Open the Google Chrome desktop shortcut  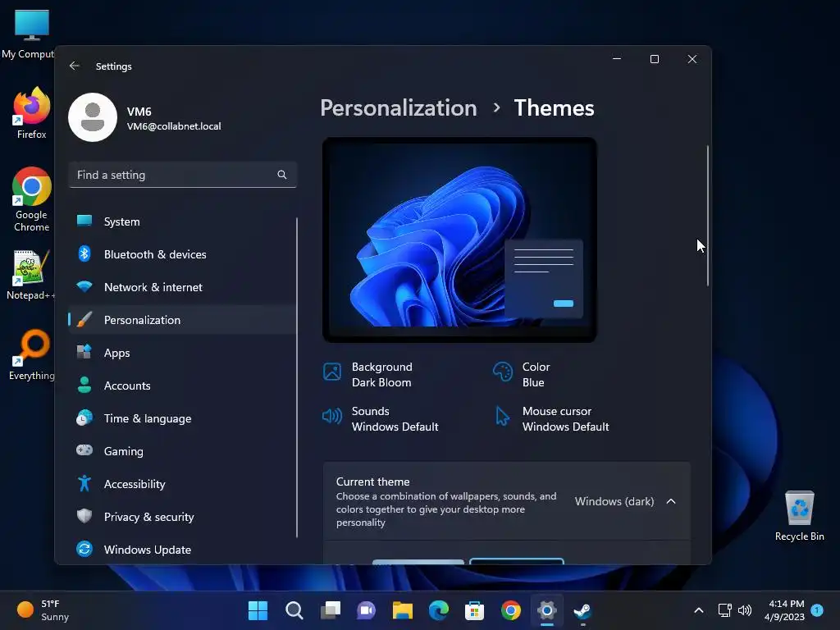[31, 199]
